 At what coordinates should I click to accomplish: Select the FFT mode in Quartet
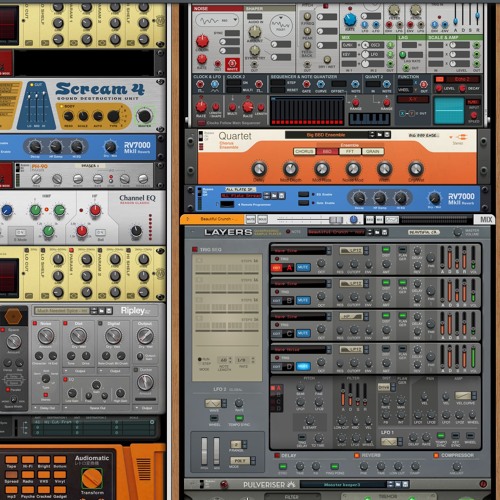pyautogui.click(x=350, y=151)
